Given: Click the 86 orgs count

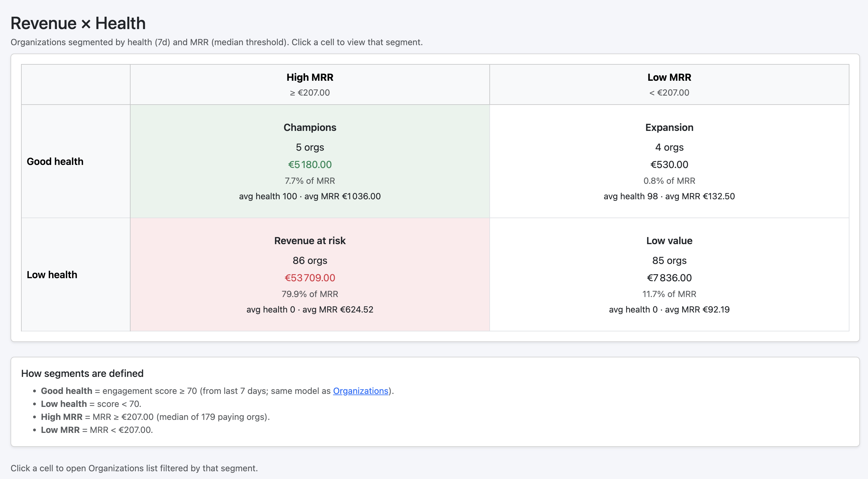Looking at the screenshot, I should 310,260.
